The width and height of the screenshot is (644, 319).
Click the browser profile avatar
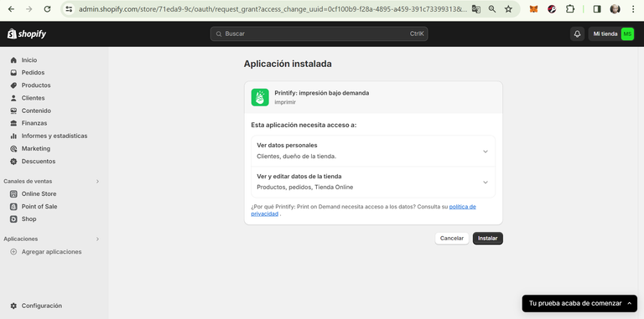click(615, 9)
